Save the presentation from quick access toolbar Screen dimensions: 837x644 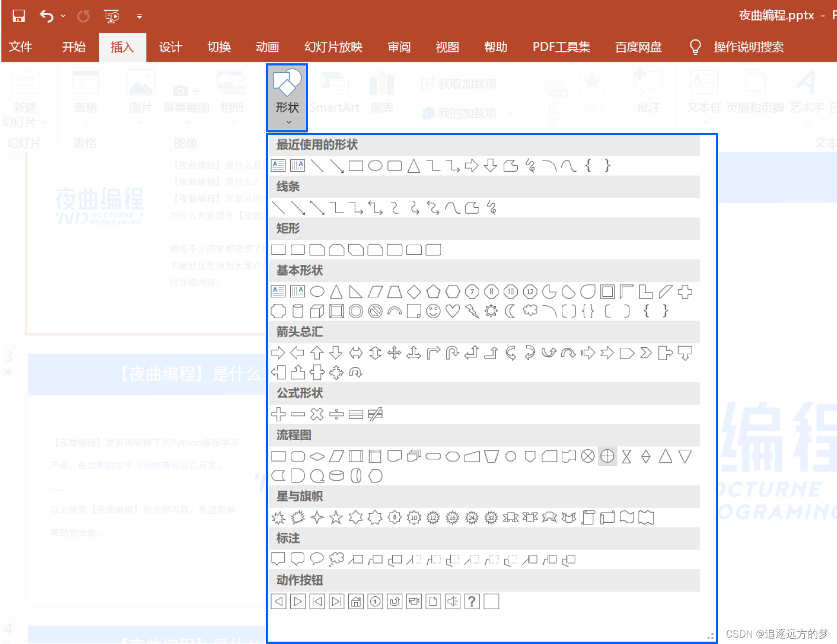(19, 16)
